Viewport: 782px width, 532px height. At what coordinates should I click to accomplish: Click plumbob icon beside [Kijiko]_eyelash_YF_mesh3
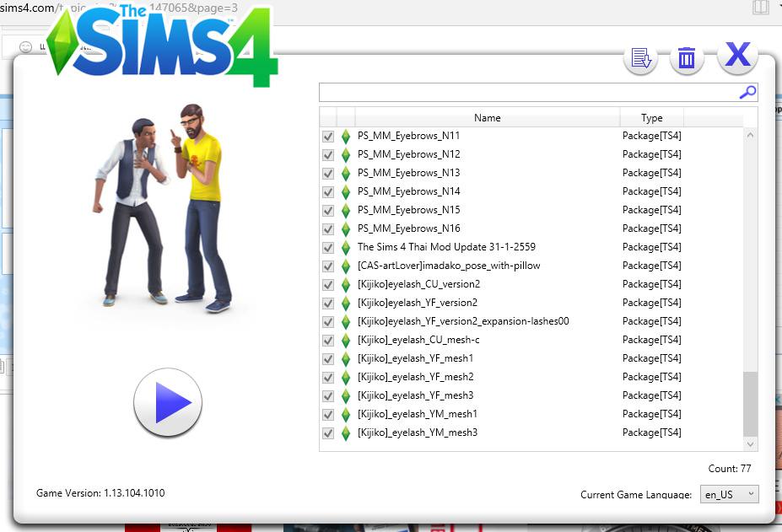point(346,396)
